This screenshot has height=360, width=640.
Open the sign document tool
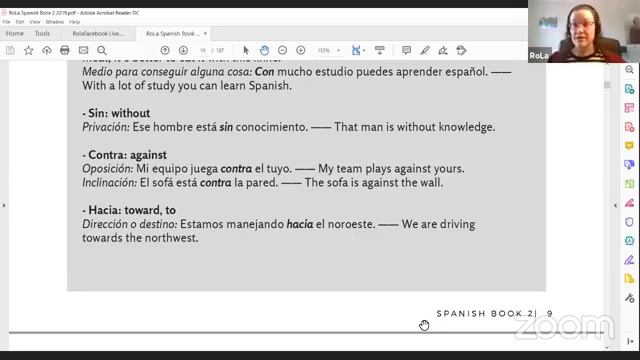pyautogui.click(x=443, y=50)
